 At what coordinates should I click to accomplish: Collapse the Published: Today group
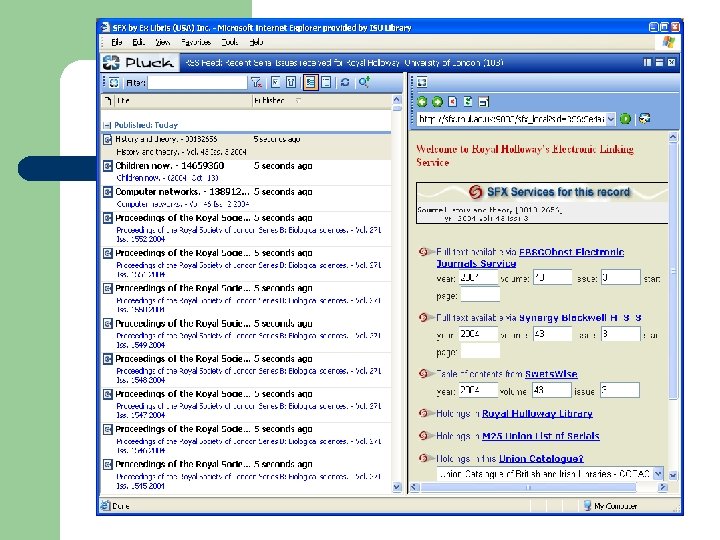(107, 125)
